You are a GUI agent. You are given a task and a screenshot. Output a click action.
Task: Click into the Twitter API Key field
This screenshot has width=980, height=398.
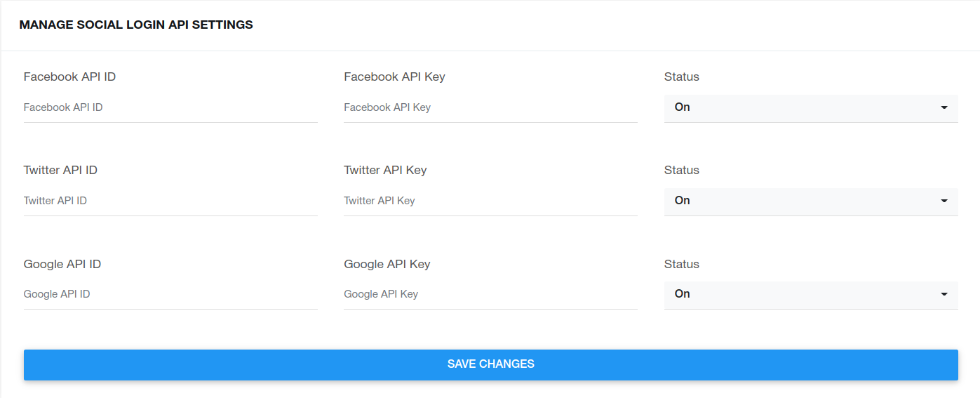tap(490, 201)
